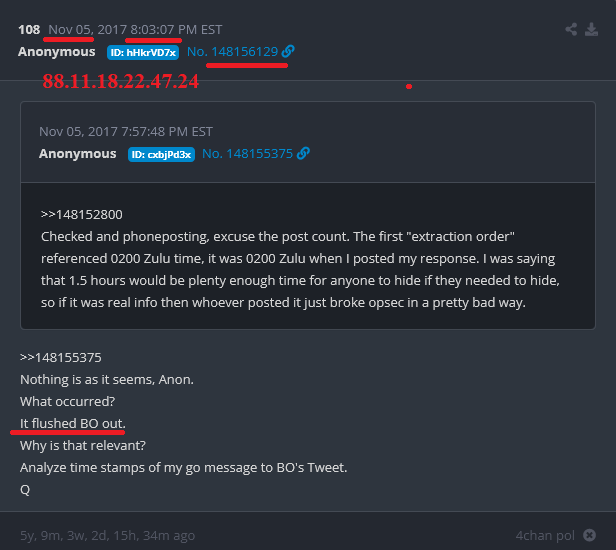Click the top Anonymous author name

(57, 51)
